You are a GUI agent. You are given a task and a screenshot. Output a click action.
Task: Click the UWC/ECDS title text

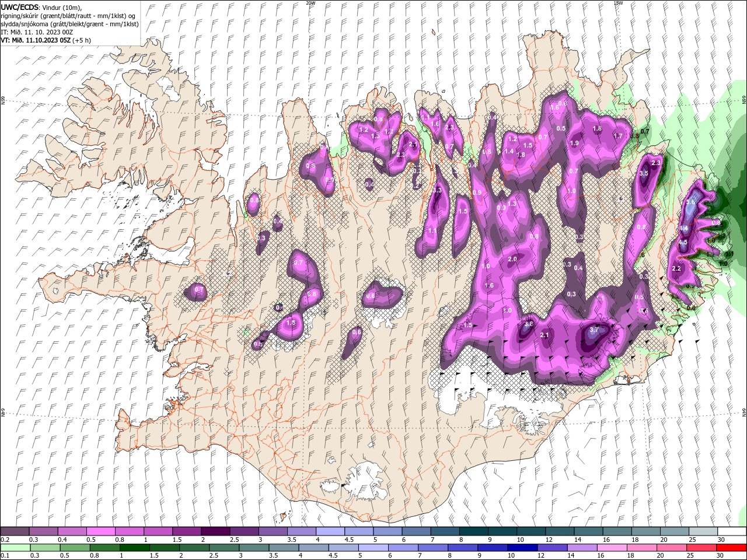pyautogui.click(x=19, y=6)
